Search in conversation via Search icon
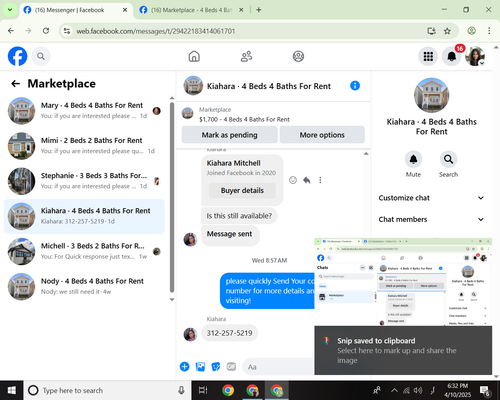The width and height of the screenshot is (500, 400). 448,159
